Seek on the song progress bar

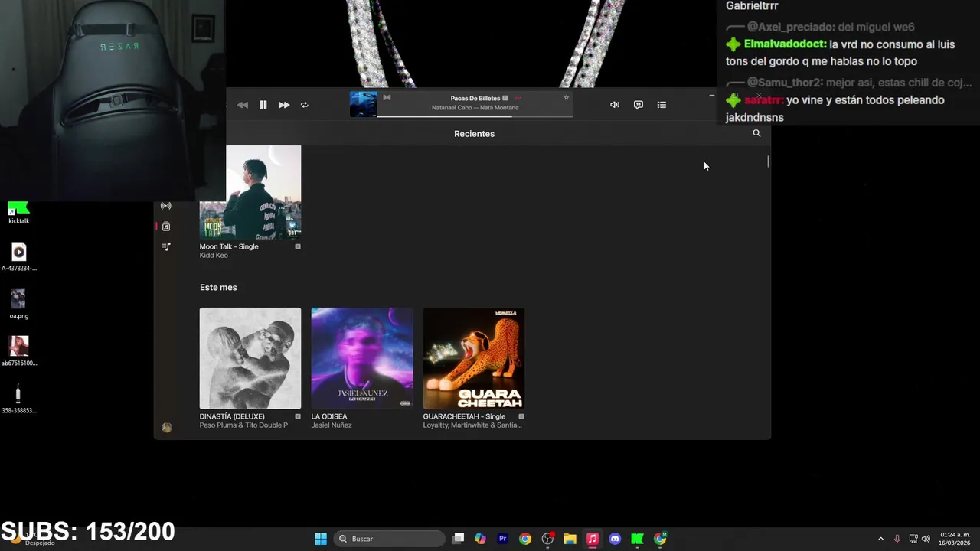[475, 116]
